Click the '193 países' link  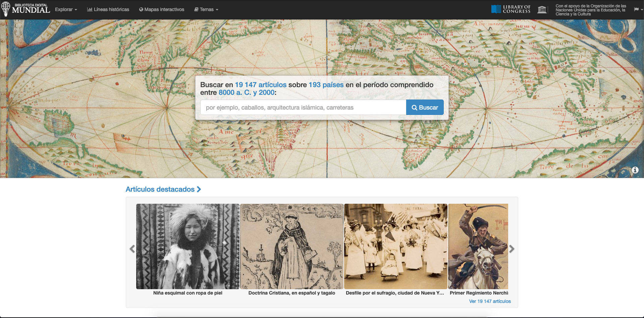coord(326,85)
